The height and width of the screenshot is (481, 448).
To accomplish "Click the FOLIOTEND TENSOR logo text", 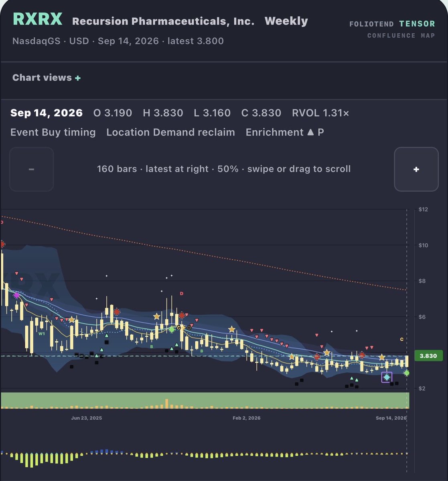I will [392, 24].
